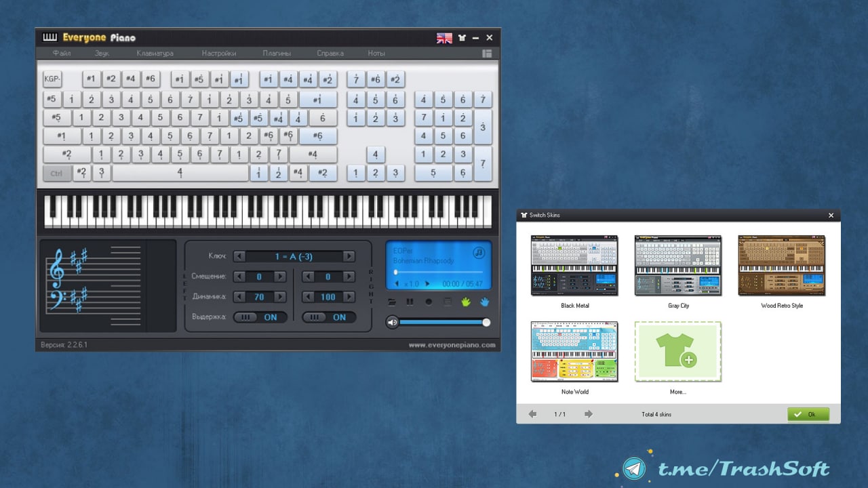Select the Wood Retro Style skin thumbnail
This screenshot has height=488, width=868.
pyautogui.click(x=782, y=266)
